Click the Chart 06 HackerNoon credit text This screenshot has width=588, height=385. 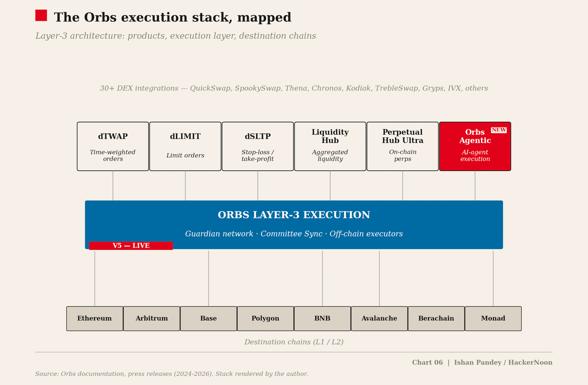click(x=482, y=362)
